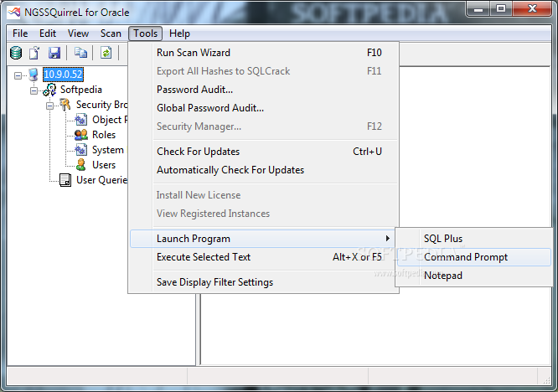
Task: Click the database connect toolbar icon
Action: coord(16,53)
